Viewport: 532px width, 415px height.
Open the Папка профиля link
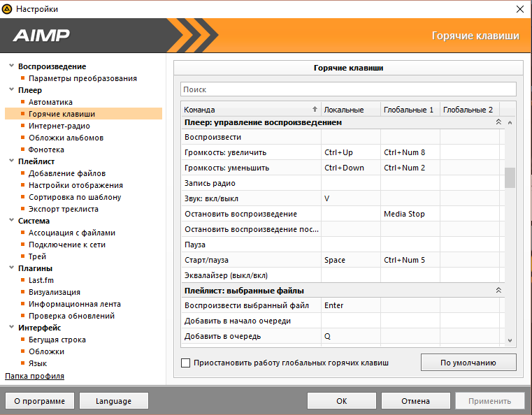(x=34, y=376)
